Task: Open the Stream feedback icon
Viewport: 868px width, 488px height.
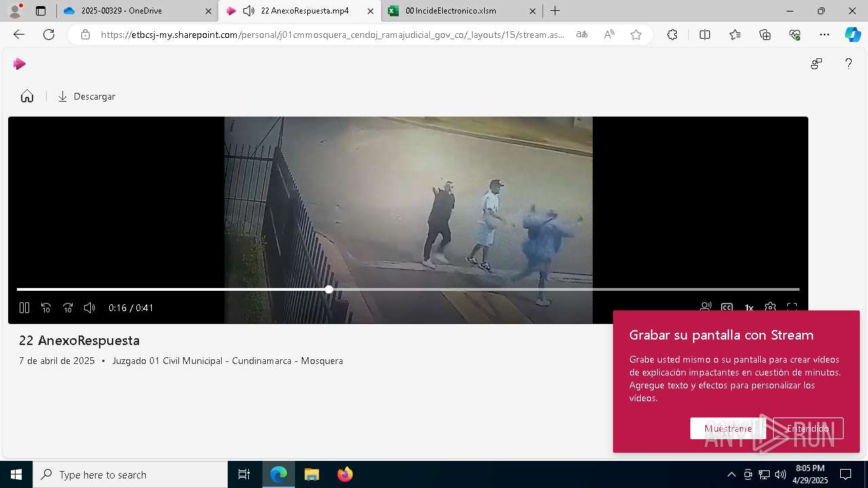Action: (816, 64)
